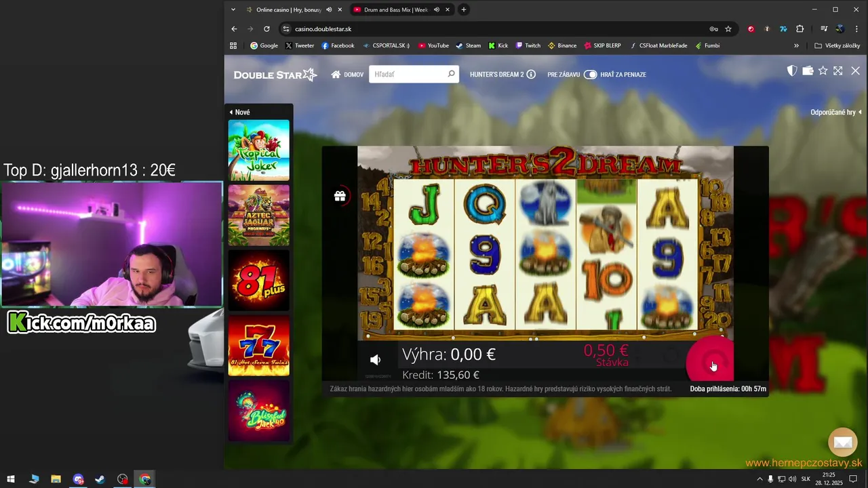Viewport: 868px width, 488px height.
Task: Show hidden system tray icons
Action: click(759, 479)
